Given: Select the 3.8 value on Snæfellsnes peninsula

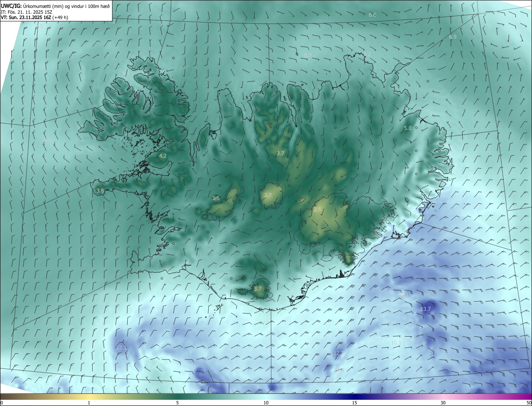Looking at the screenshot, I should click(100, 191).
